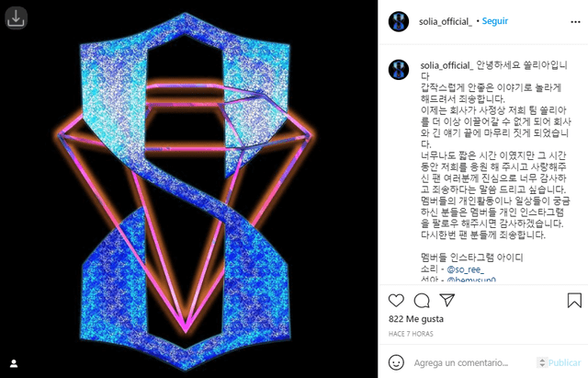Click the HACE 7 HORAS timestamp
The height and width of the screenshot is (378, 588).
[x=411, y=334]
